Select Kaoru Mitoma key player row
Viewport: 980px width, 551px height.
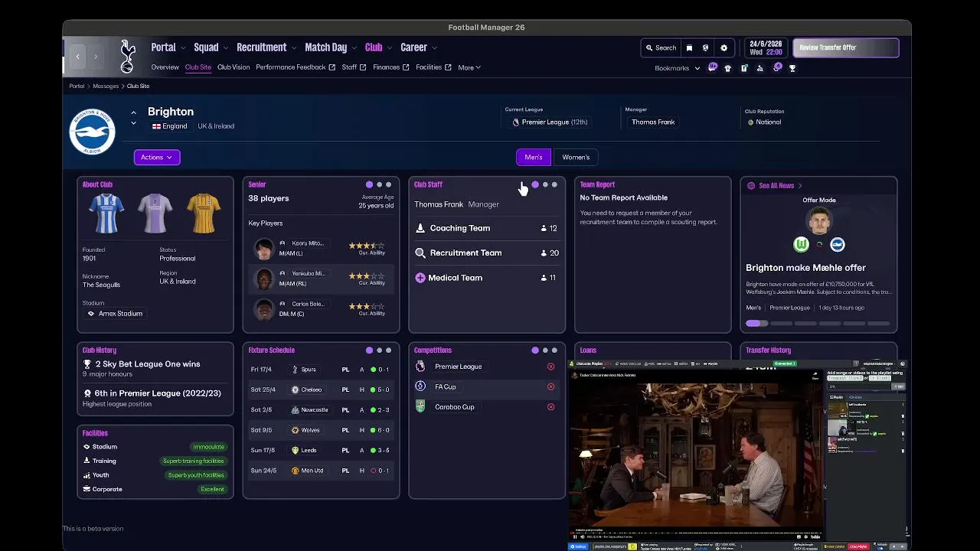(x=321, y=248)
